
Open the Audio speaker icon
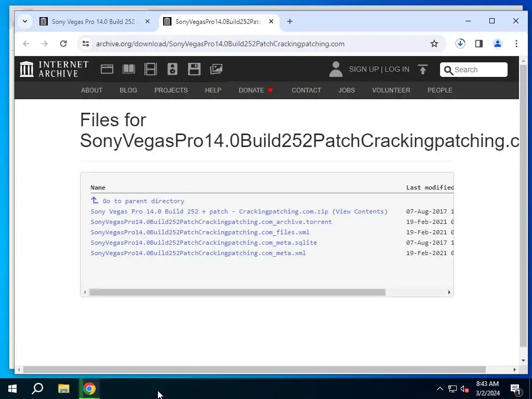(x=172, y=69)
